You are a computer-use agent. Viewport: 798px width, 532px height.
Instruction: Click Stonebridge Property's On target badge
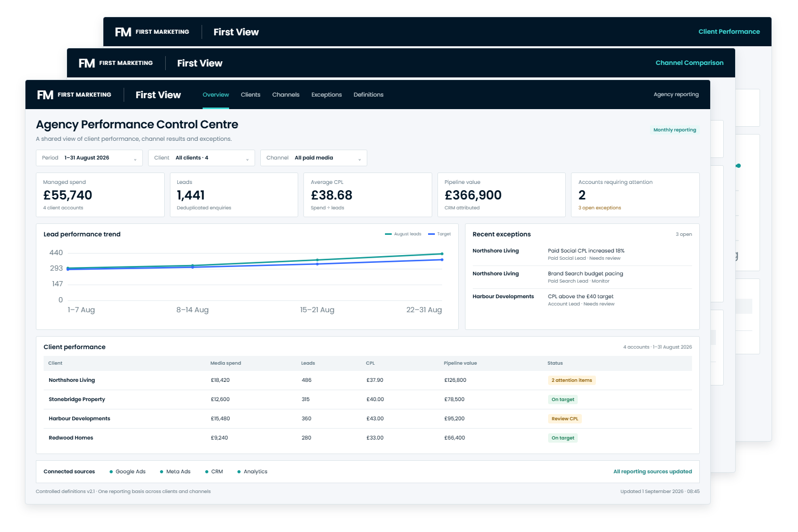563,400
